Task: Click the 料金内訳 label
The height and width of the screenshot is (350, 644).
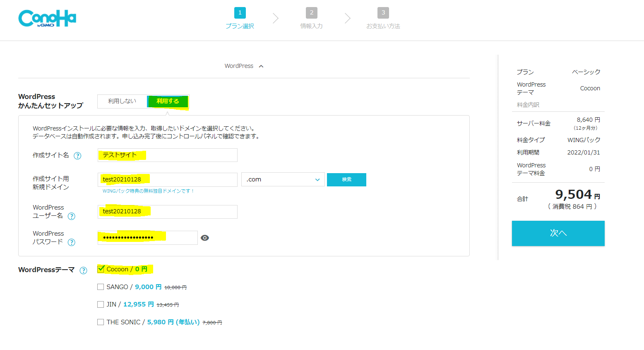Action: pos(528,105)
